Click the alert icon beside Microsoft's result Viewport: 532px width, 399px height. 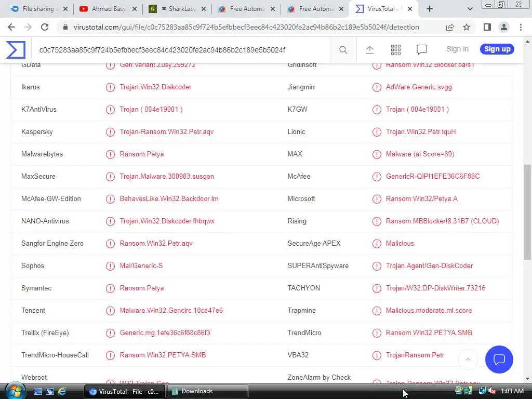377,199
